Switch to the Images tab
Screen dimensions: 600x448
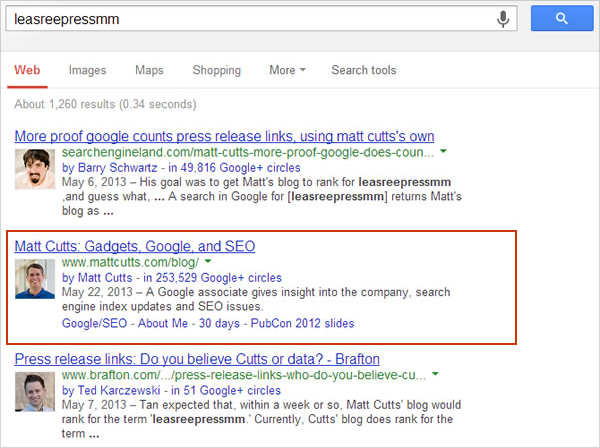pos(88,70)
